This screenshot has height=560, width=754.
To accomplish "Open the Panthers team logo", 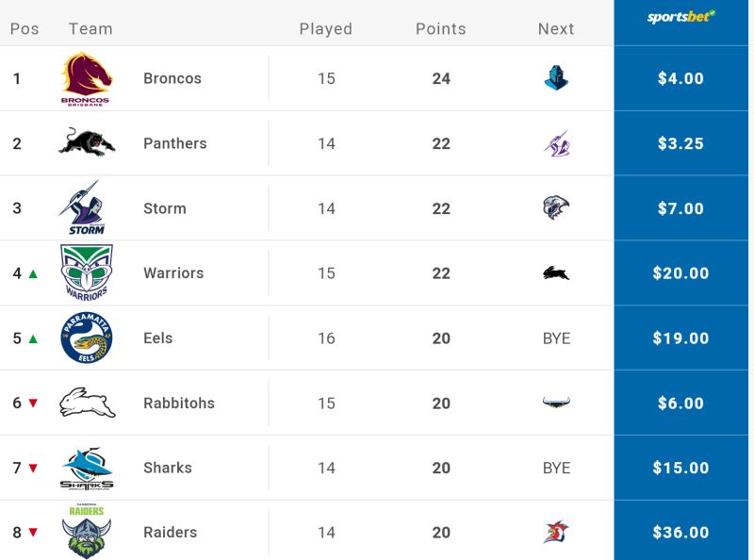I will click(x=87, y=142).
